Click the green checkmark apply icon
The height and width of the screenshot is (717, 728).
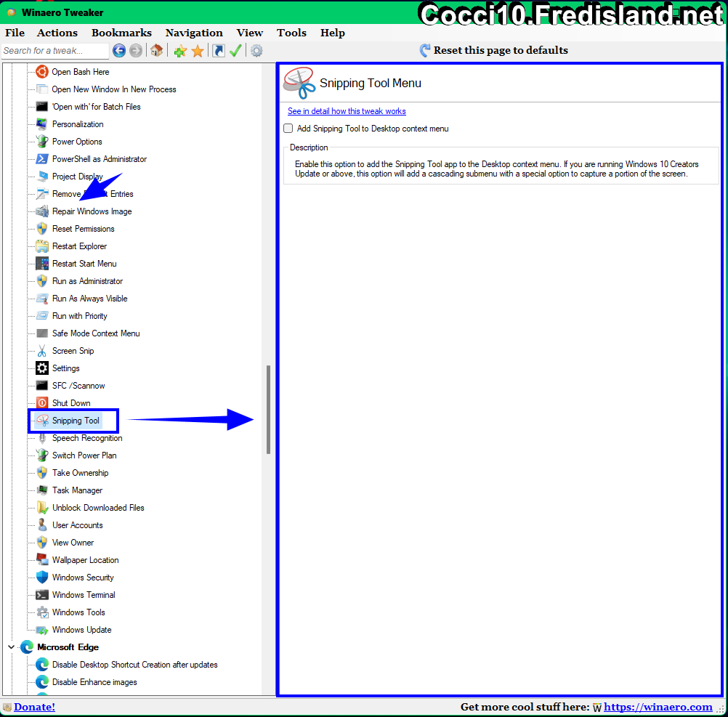coord(235,51)
